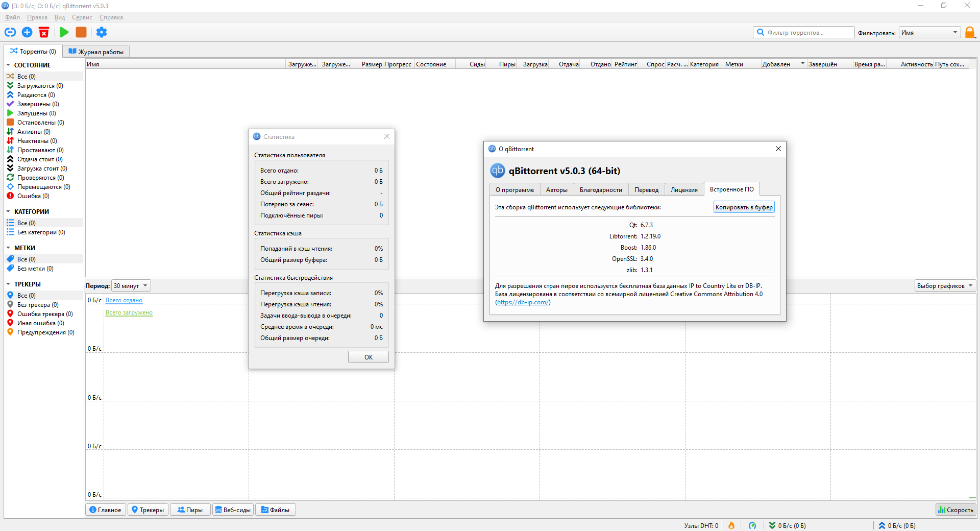This screenshot has width=980, height=531.
Task: Select Перемещаются (0) filter
Action: click(x=44, y=187)
